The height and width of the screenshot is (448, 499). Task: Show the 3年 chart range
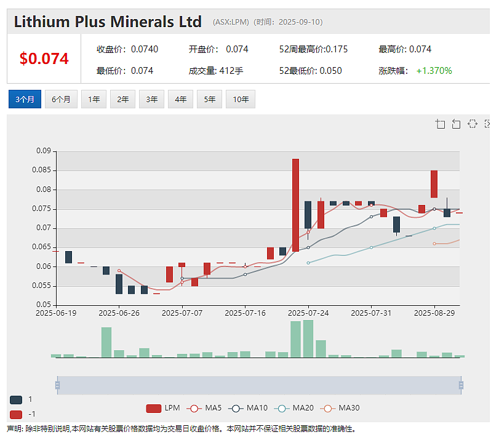pyautogui.click(x=151, y=99)
